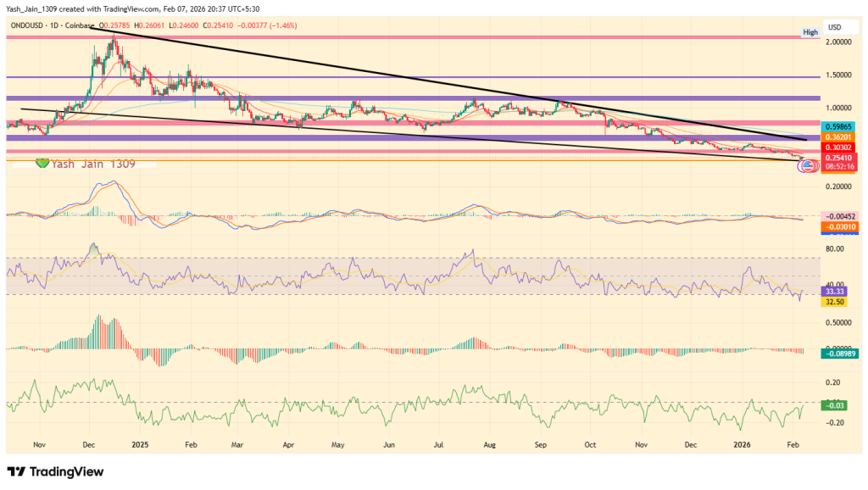This screenshot has height=490, width=868.
Task: Click the purple 33.33 RSI value label
Action: (836, 292)
